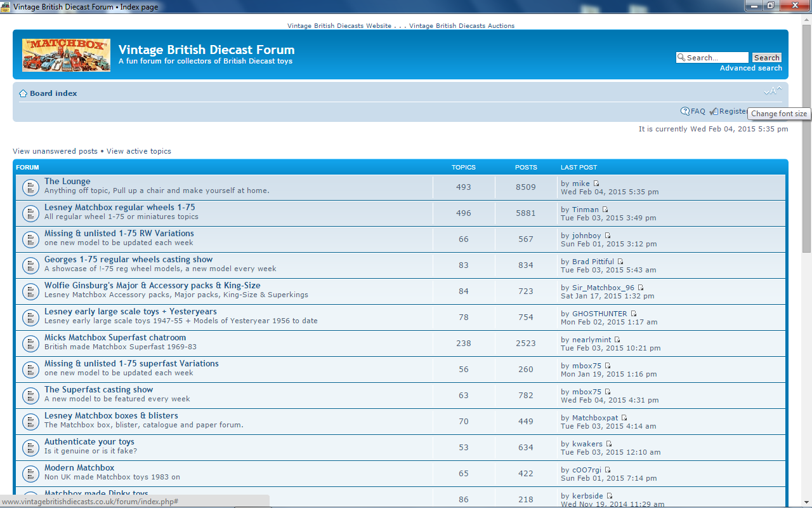
Task: Open Lesney Matchbox regular wheels 1-75 forum
Action: 120,208
